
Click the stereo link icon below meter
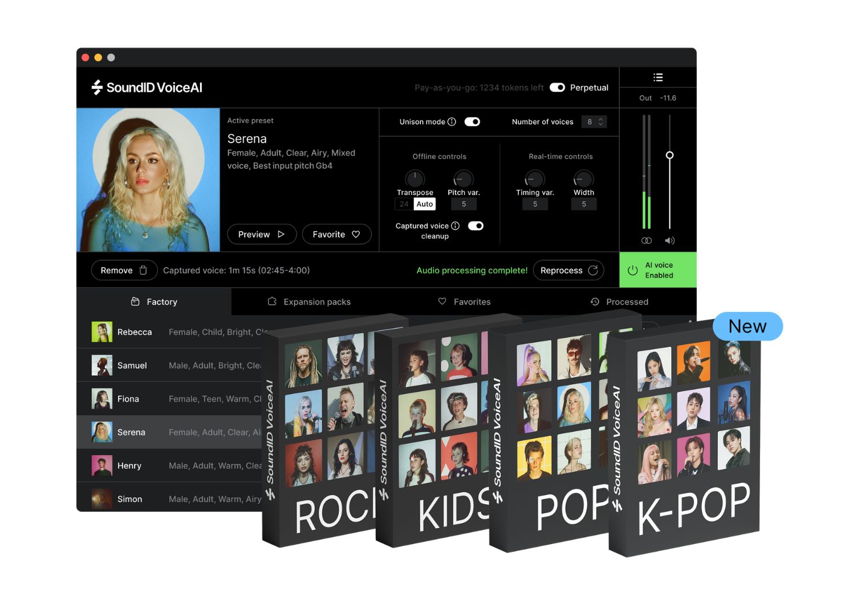click(646, 241)
